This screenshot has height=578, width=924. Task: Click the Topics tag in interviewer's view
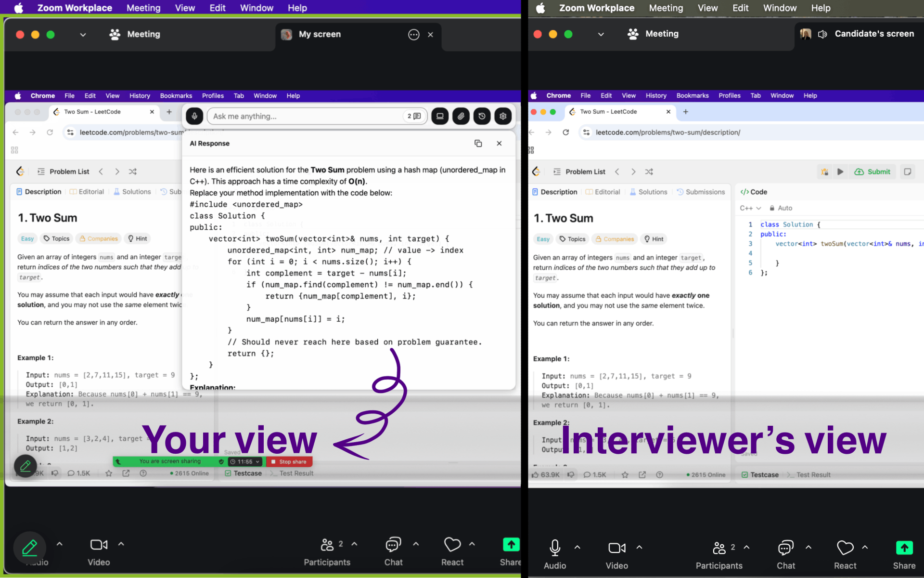tap(572, 239)
